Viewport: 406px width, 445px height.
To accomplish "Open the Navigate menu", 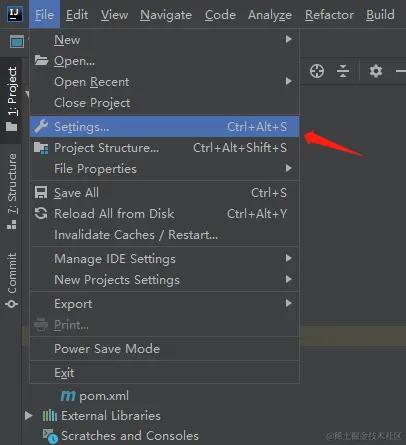I will pyautogui.click(x=166, y=15).
